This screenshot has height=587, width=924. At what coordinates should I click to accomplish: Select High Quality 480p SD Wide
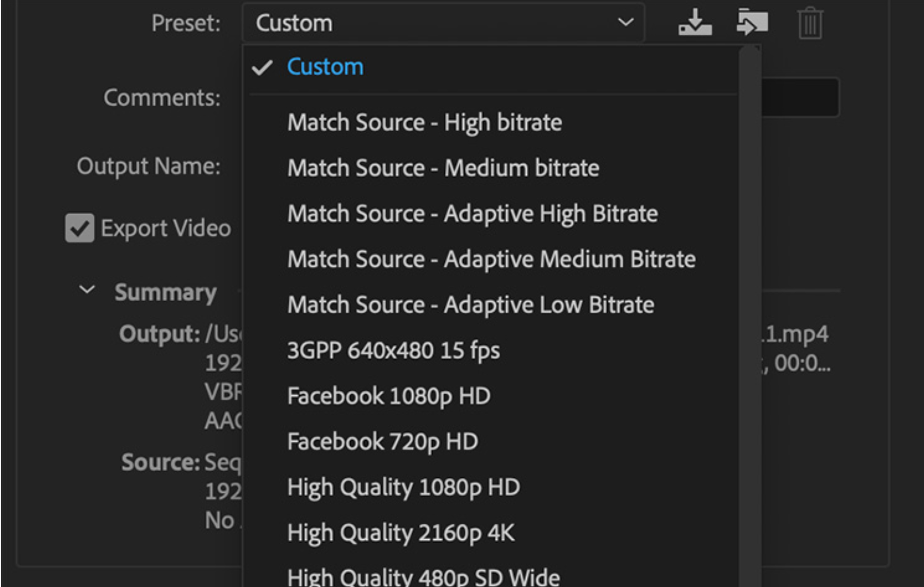[423, 576]
